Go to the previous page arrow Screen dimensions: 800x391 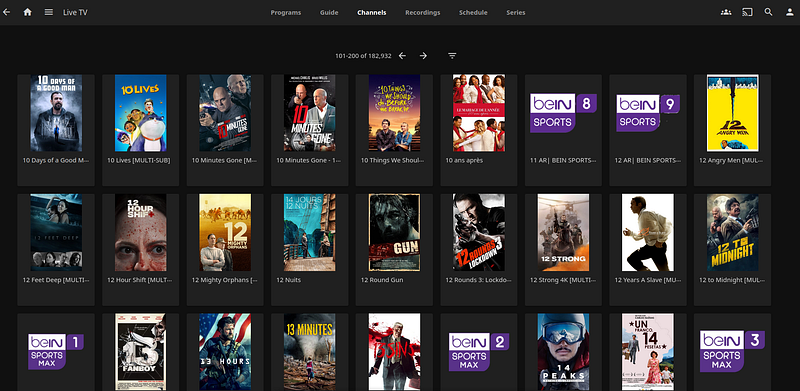point(402,56)
